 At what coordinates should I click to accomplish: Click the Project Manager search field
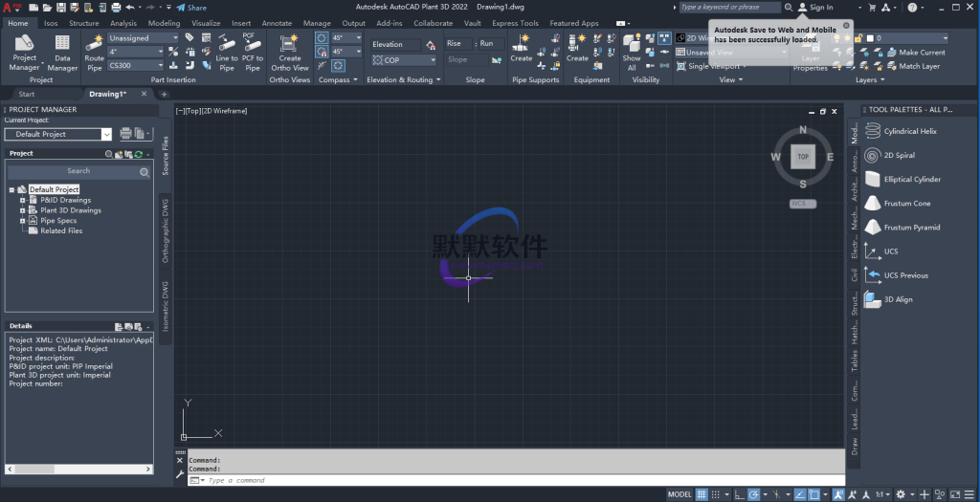[78, 172]
